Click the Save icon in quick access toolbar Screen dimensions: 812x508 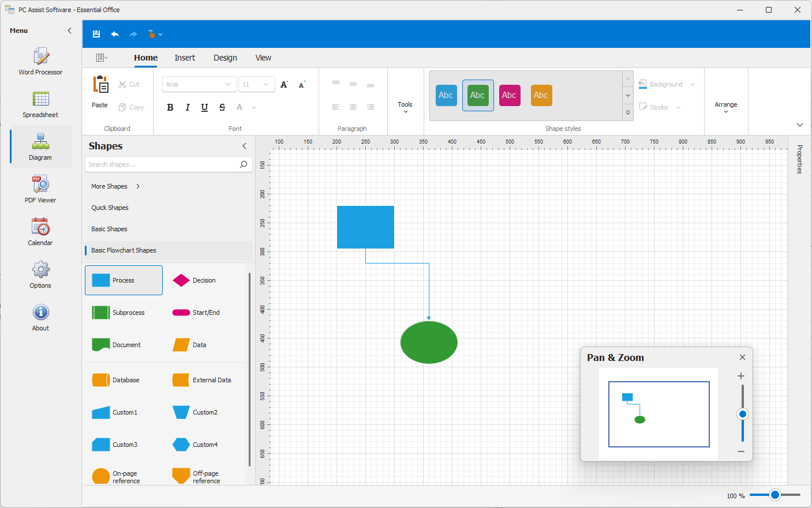coord(96,34)
